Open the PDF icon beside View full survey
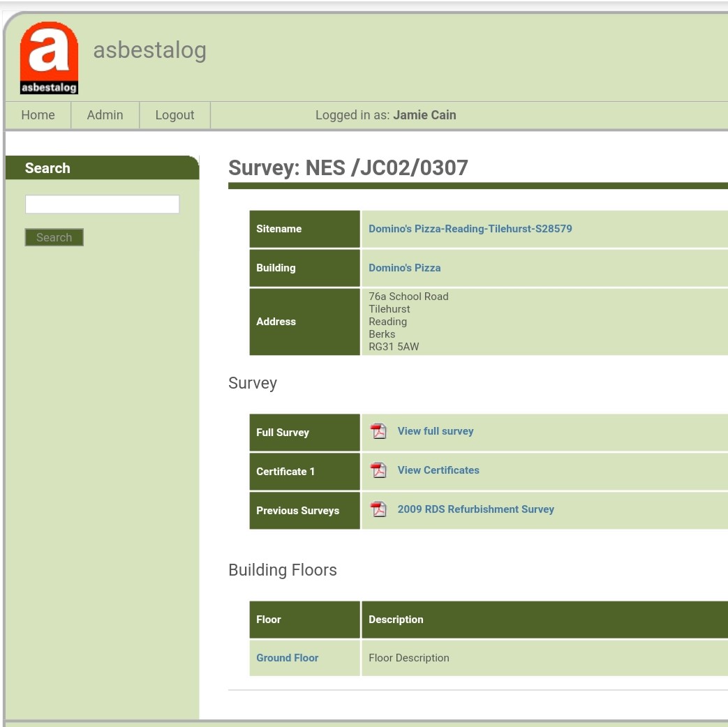The height and width of the screenshot is (727, 728). pos(378,431)
